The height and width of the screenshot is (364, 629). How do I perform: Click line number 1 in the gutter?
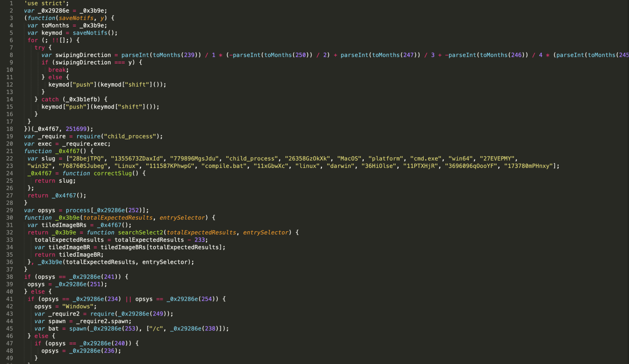(x=11, y=3)
